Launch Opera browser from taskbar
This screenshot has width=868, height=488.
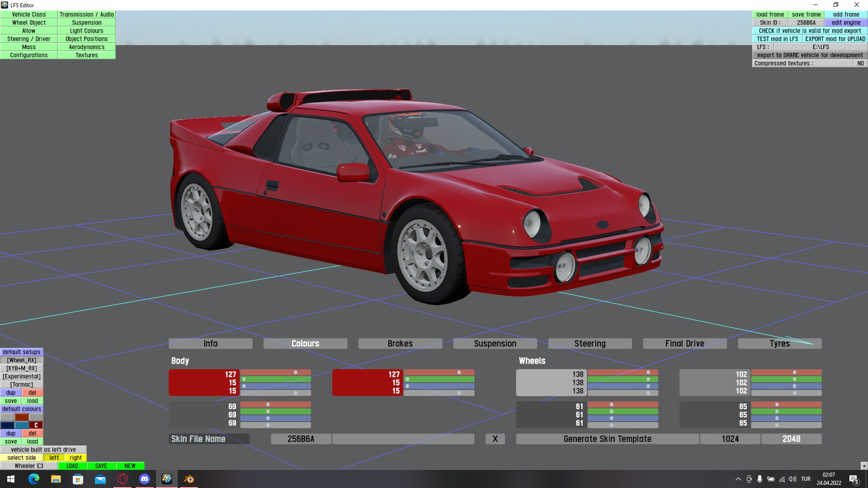click(123, 479)
